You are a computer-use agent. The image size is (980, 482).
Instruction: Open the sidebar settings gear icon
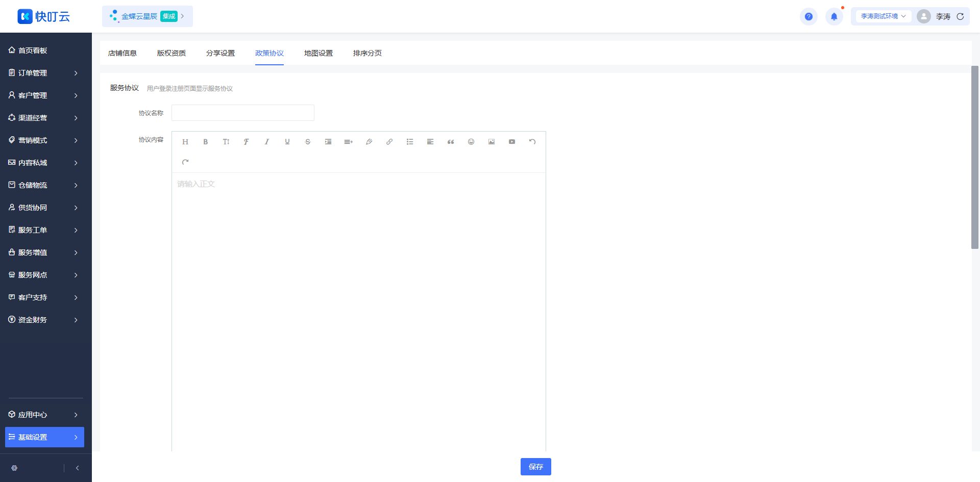click(x=14, y=468)
